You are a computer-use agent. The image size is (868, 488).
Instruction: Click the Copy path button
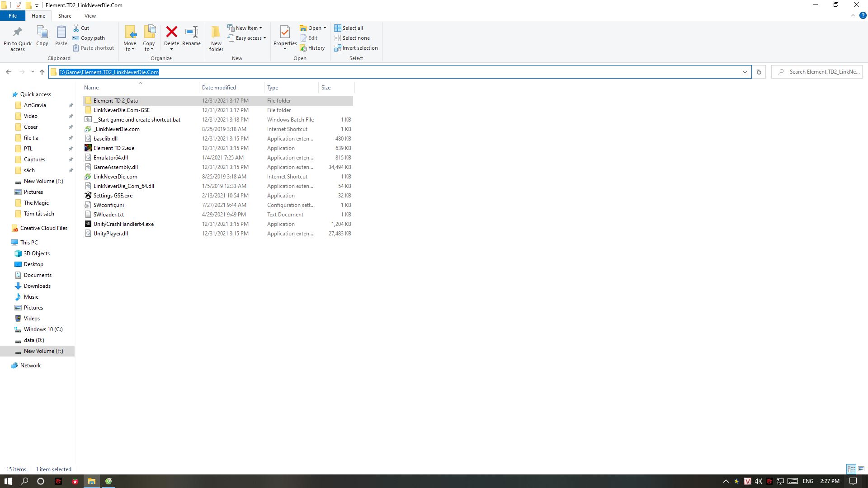point(89,38)
